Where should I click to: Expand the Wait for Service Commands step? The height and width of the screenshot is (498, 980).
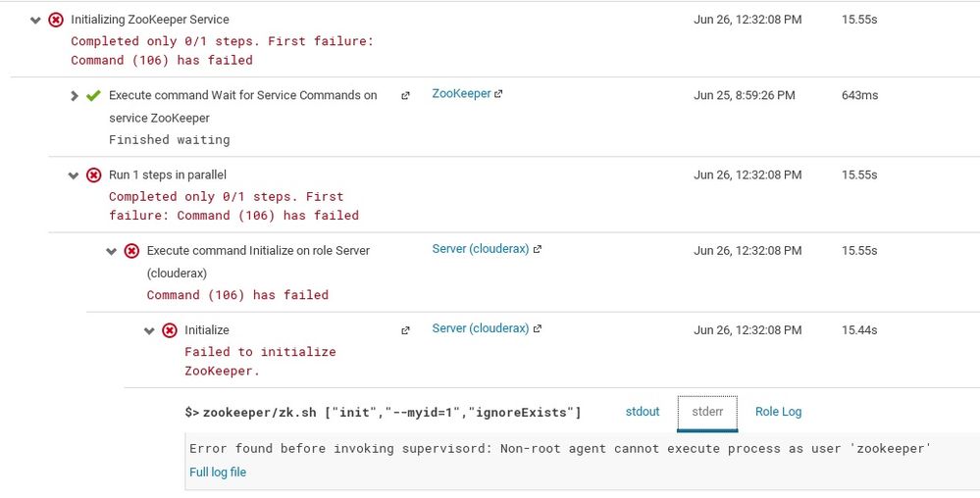pyautogui.click(x=75, y=96)
